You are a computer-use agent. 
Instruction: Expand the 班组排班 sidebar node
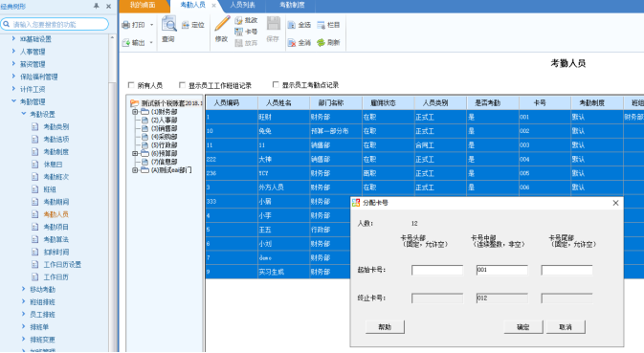[23, 301]
